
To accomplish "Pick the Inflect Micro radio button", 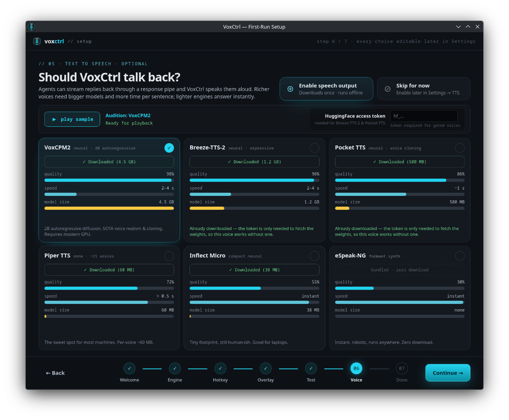I will click(x=315, y=256).
